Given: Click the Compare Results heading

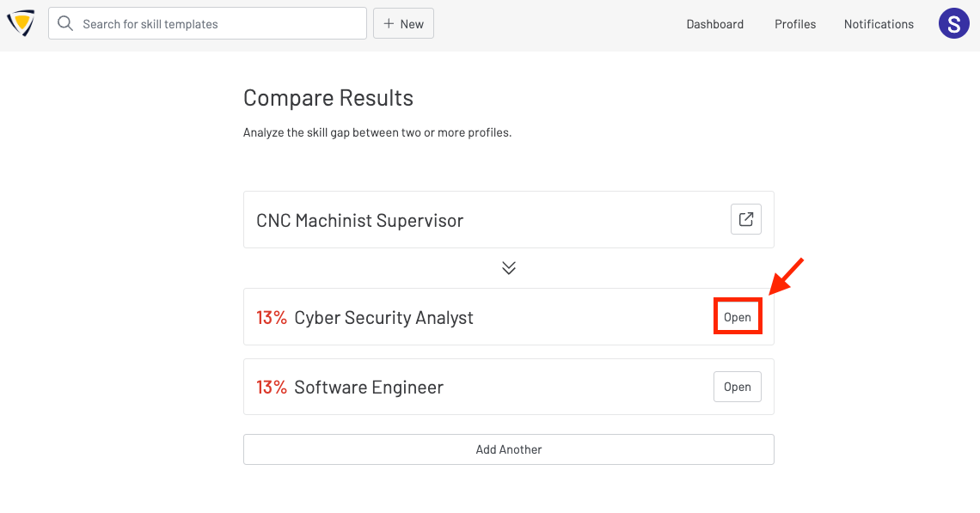Looking at the screenshot, I should [x=328, y=98].
